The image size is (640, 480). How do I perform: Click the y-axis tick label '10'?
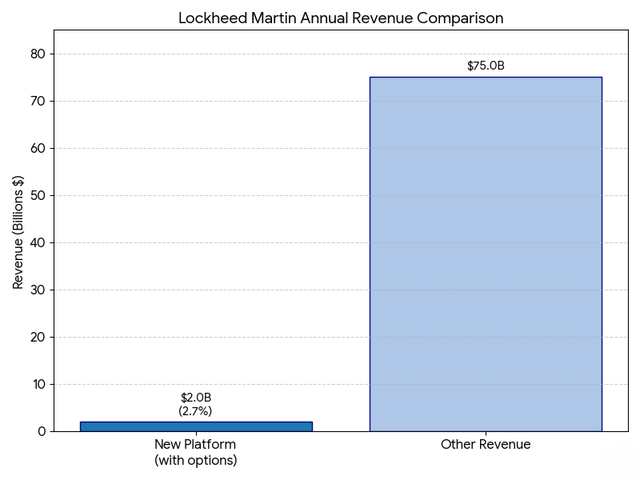38,384
